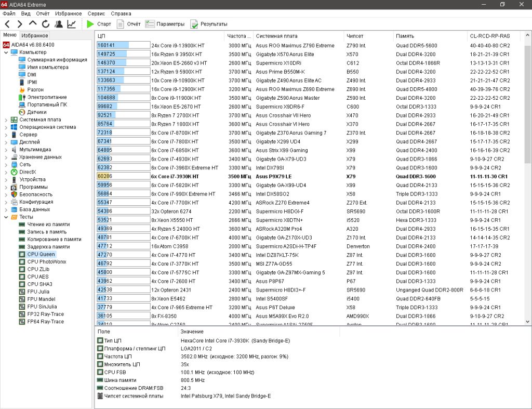Expand the DirectX tree node
Image resolution: width=532 pixels, height=409 pixels.
(6, 172)
